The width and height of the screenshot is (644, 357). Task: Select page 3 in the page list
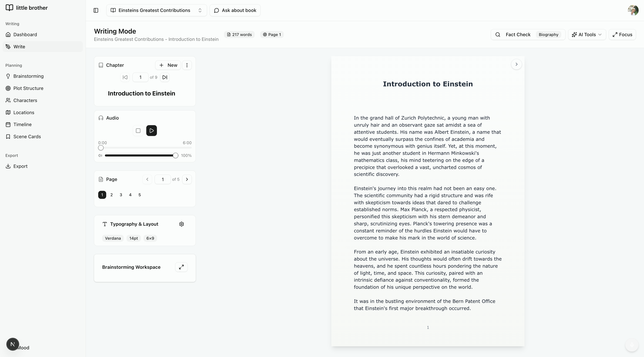(x=121, y=195)
